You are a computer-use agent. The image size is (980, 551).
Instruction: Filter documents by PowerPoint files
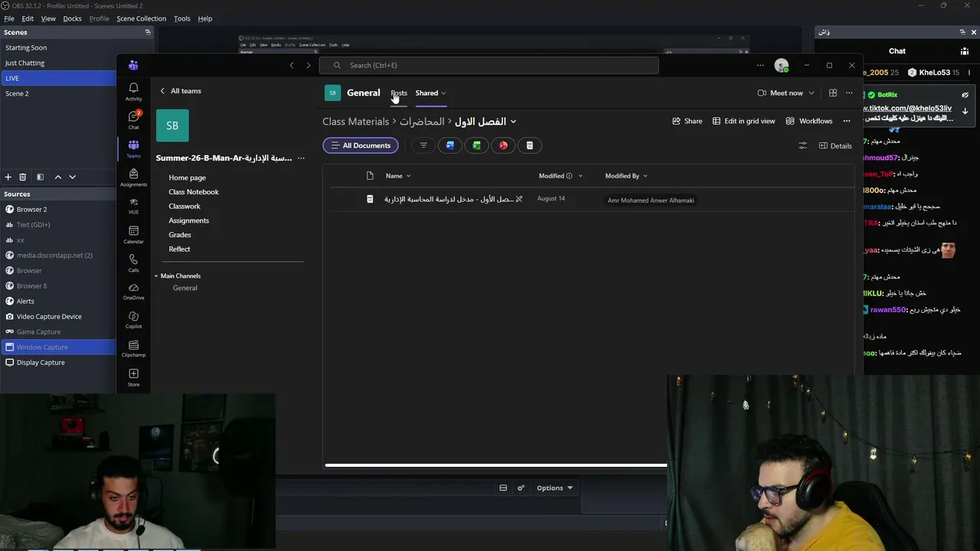click(503, 145)
